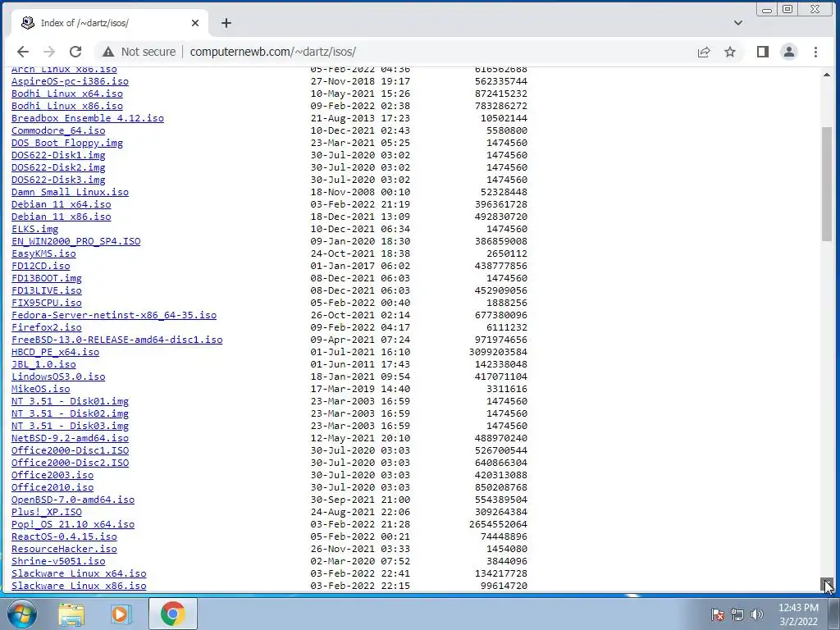Expand the tab search dropdown
This screenshot has height=630, width=840.
[737, 23]
